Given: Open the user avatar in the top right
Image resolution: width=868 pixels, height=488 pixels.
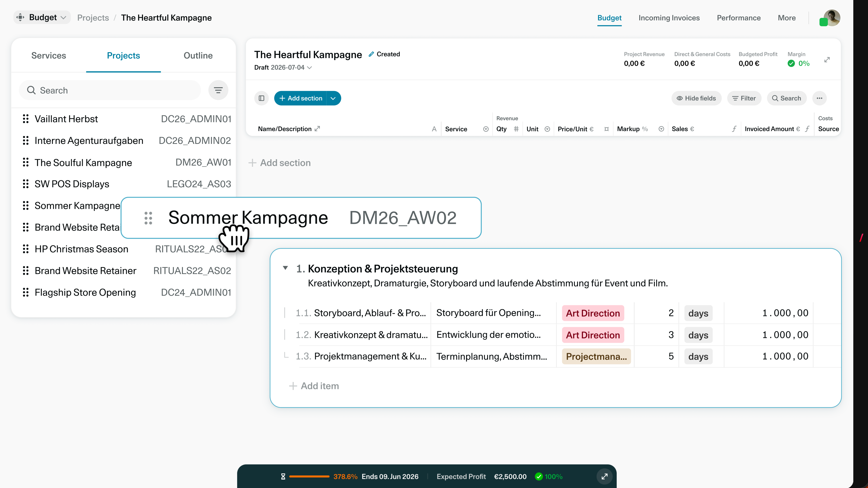Looking at the screenshot, I should pyautogui.click(x=832, y=18).
